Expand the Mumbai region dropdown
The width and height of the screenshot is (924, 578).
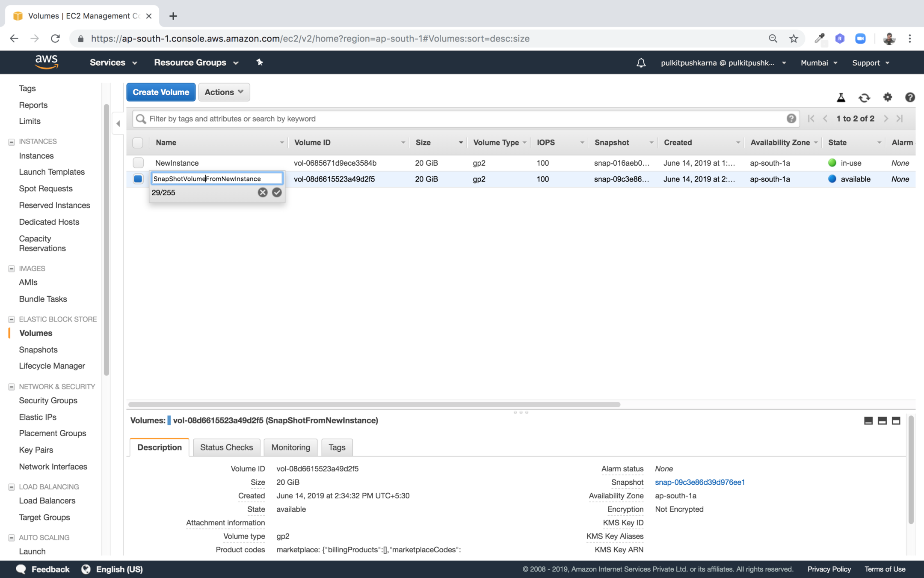click(819, 63)
